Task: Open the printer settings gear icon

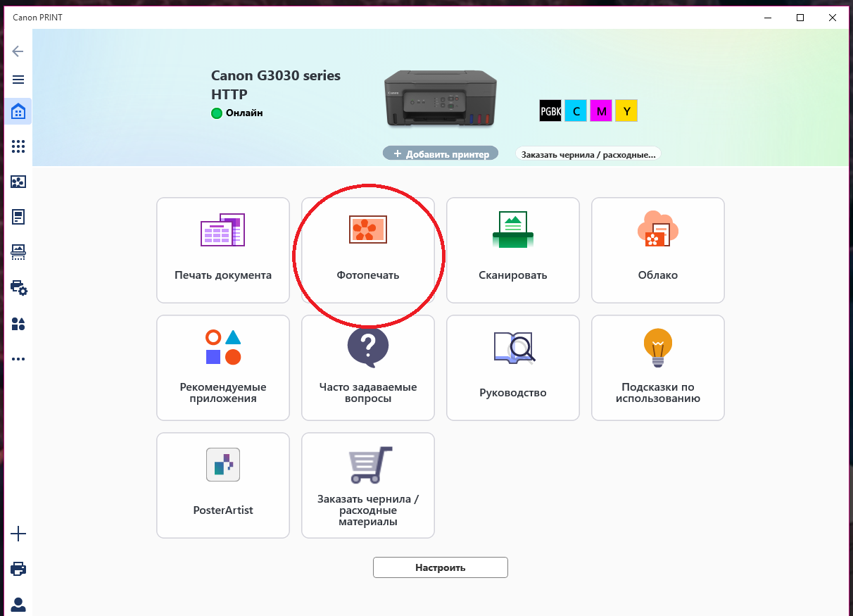Action: pos(18,287)
